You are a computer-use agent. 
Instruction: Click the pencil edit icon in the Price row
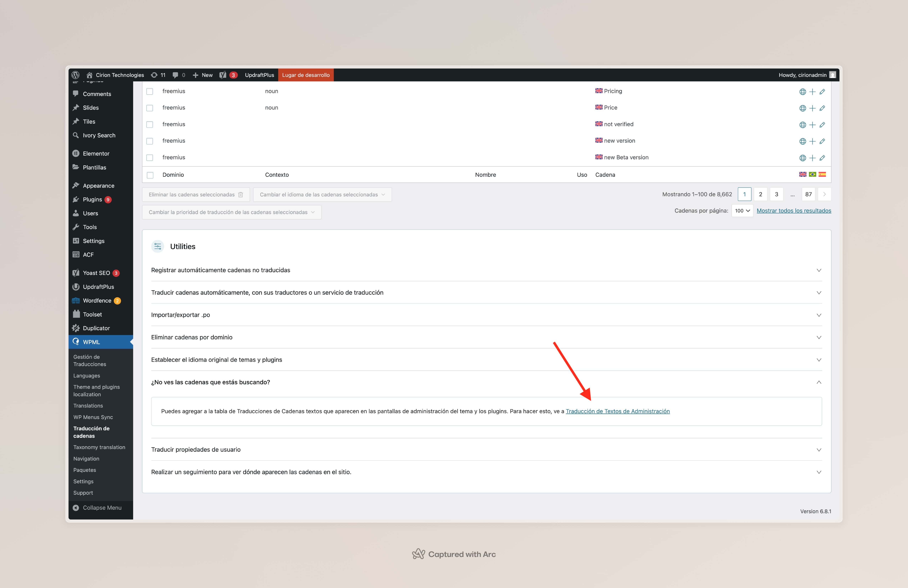[822, 108]
